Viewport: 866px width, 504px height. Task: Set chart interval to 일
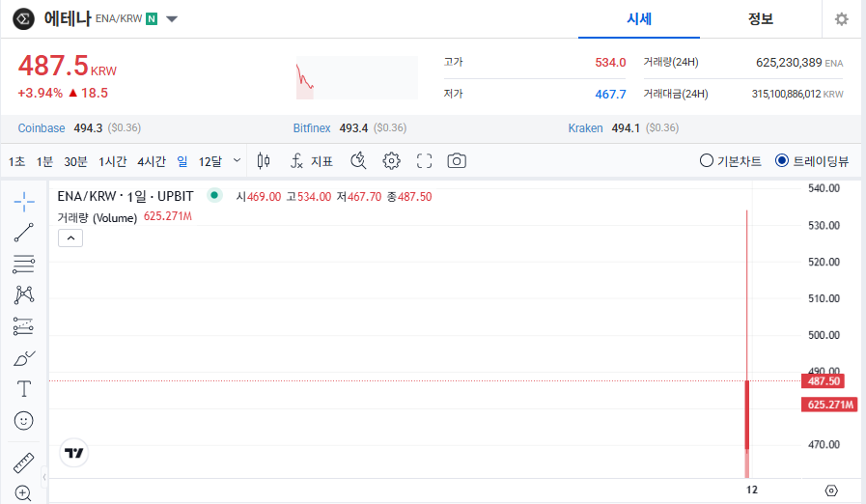(182, 161)
